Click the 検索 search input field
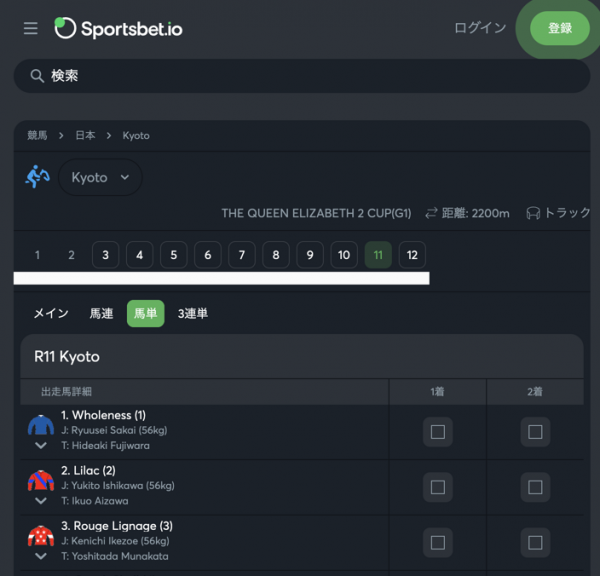The image size is (600, 576). coord(302,76)
